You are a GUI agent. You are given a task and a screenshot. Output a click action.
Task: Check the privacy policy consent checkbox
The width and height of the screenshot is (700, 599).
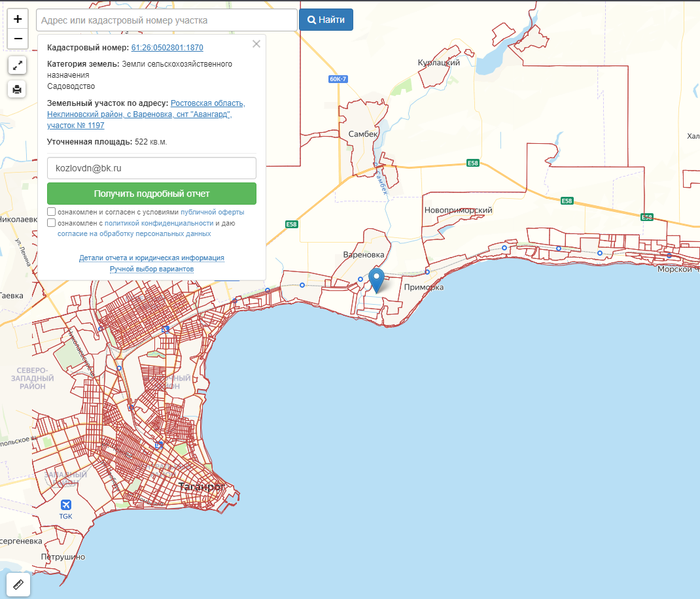[51, 223]
